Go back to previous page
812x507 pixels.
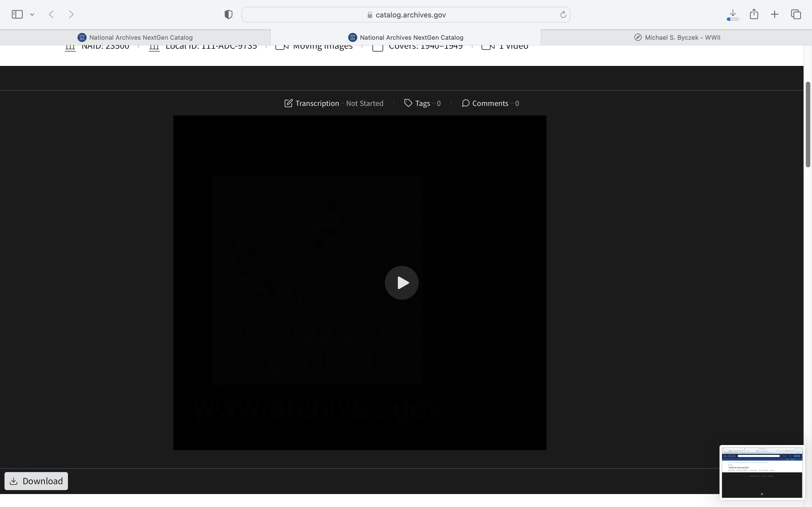(x=51, y=14)
